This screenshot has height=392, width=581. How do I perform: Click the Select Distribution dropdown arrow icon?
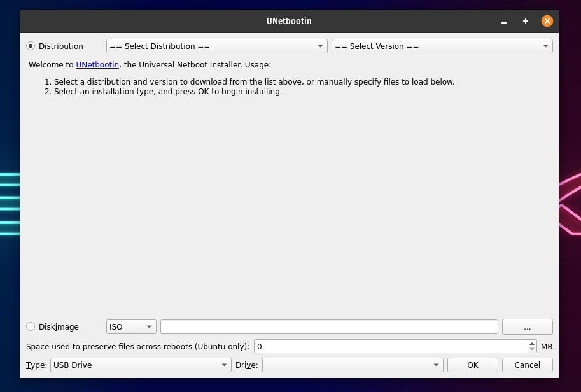pyautogui.click(x=320, y=46)
